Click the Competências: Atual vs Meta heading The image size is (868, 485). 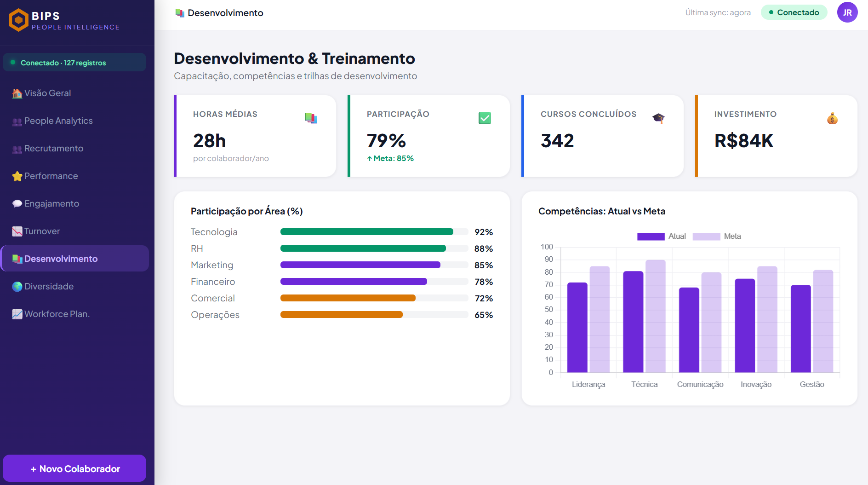coord(602,211)
